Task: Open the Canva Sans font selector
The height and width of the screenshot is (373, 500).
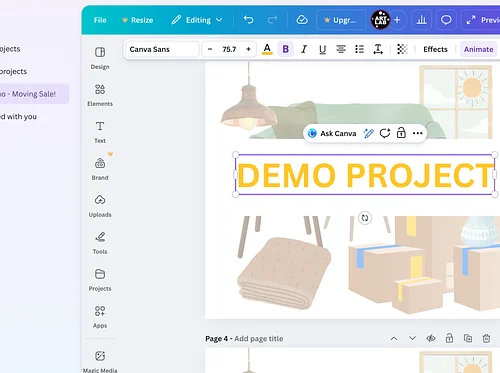Action: click(162, 49)
